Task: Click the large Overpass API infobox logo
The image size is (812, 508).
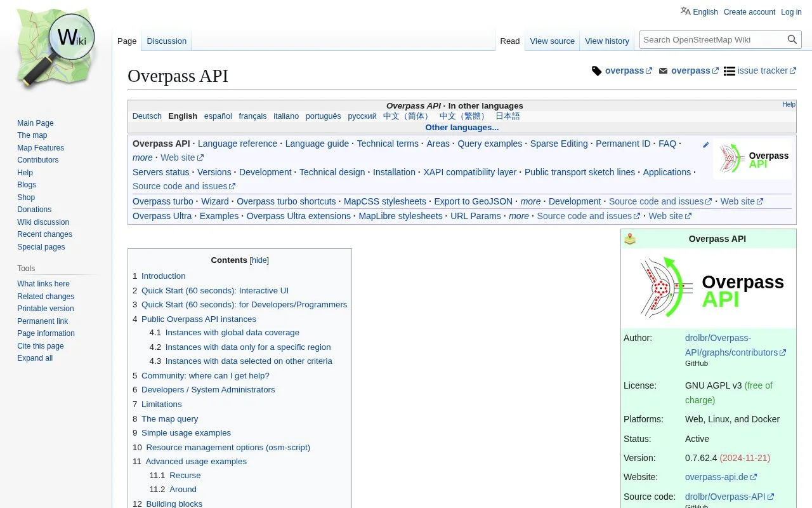Action: coord(709,288)
